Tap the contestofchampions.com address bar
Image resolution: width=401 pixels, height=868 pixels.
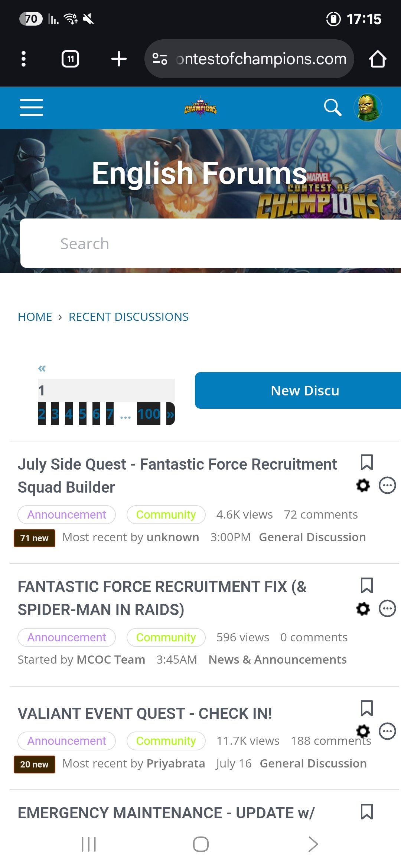pyautogui.click(x=249, y=59)
